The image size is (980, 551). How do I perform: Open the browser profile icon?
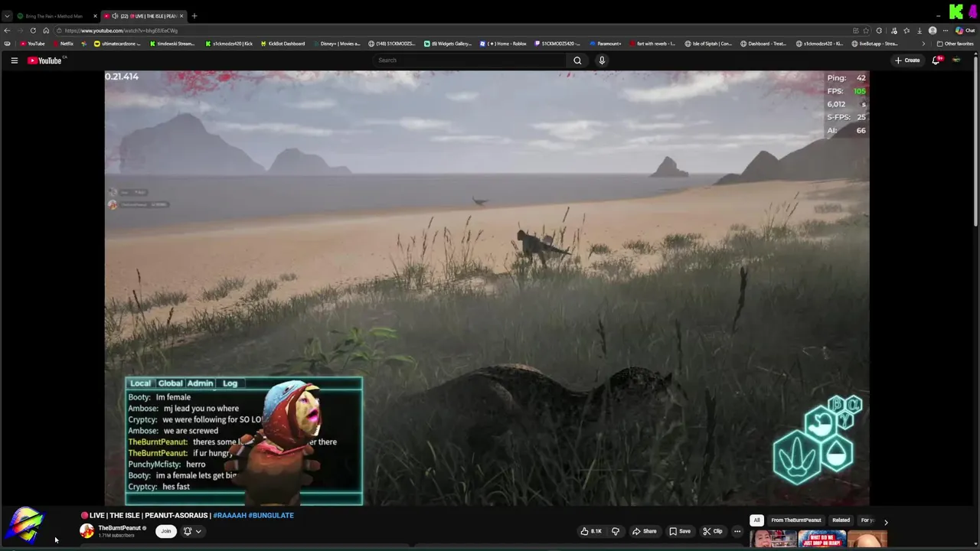pos(933,31)
